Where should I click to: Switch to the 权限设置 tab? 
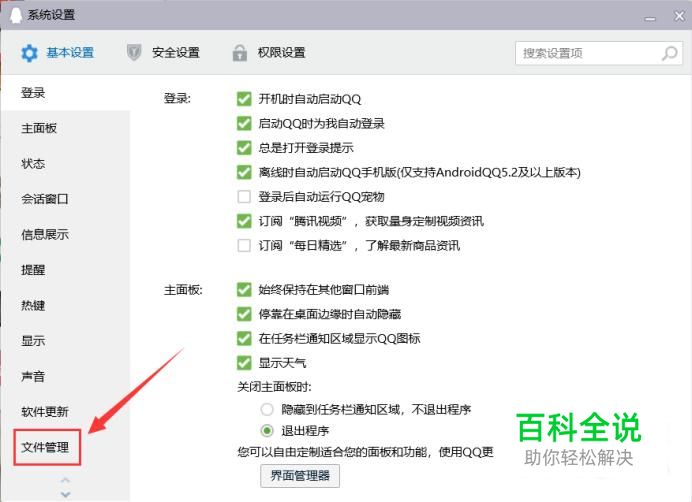pyautogui.click(x=269, y=53)
